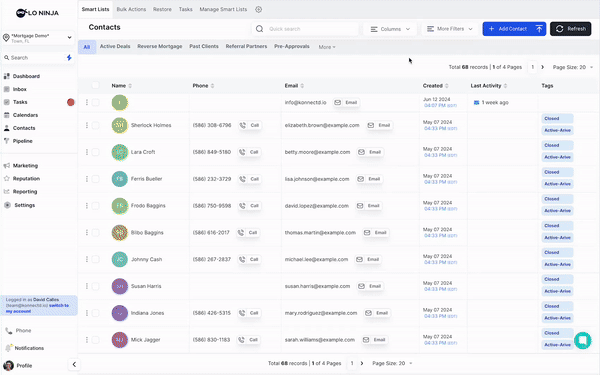Image resolution: width=600 pixels, height=375 pixels.
Task: Click the 1 week ago last activity
Action: (491, 103)
